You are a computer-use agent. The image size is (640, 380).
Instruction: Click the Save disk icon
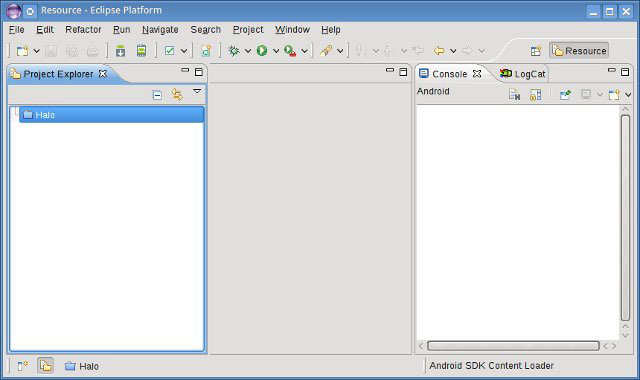tap(51, 51)
